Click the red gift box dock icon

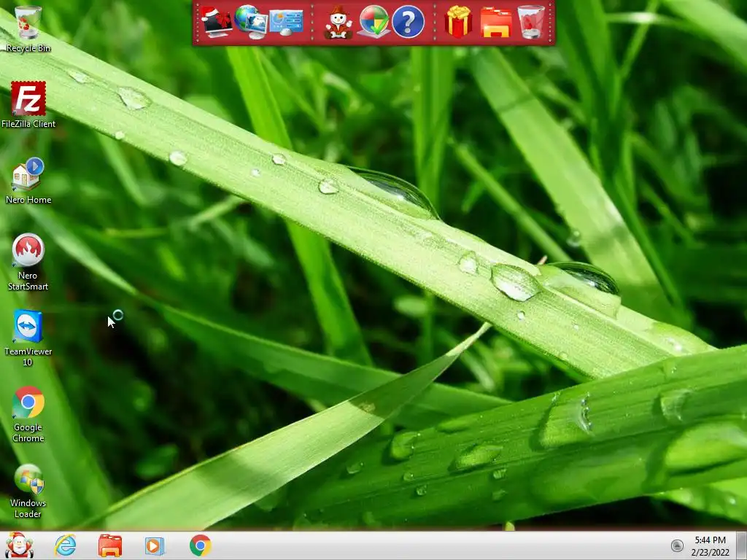point(458,22)
